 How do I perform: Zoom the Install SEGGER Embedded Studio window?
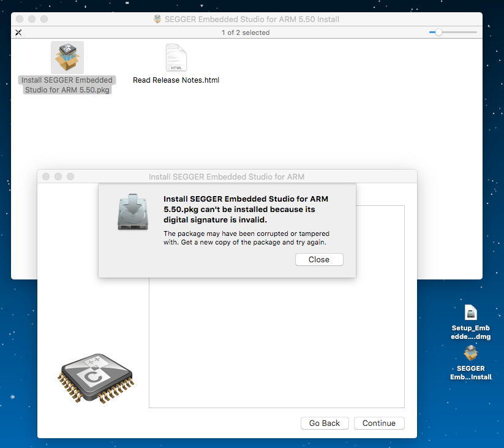click(x=70, y=177)
